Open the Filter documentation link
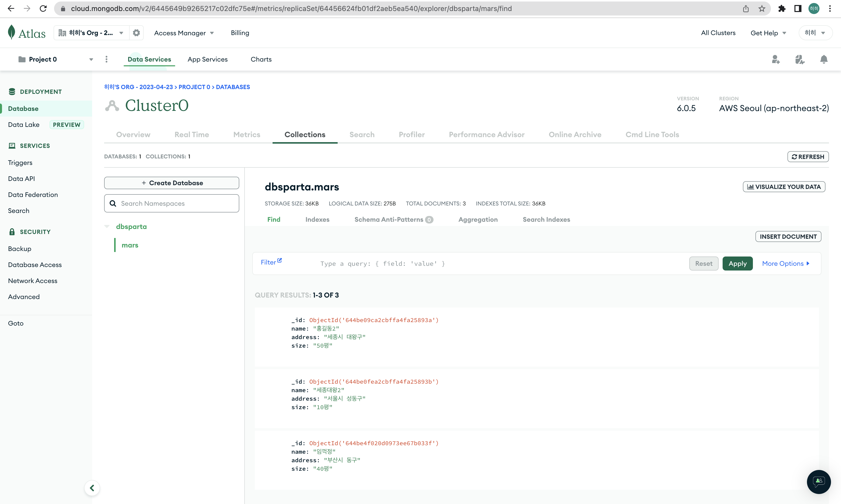The height and width of the screenshot is (504, 841). [271, 262]
